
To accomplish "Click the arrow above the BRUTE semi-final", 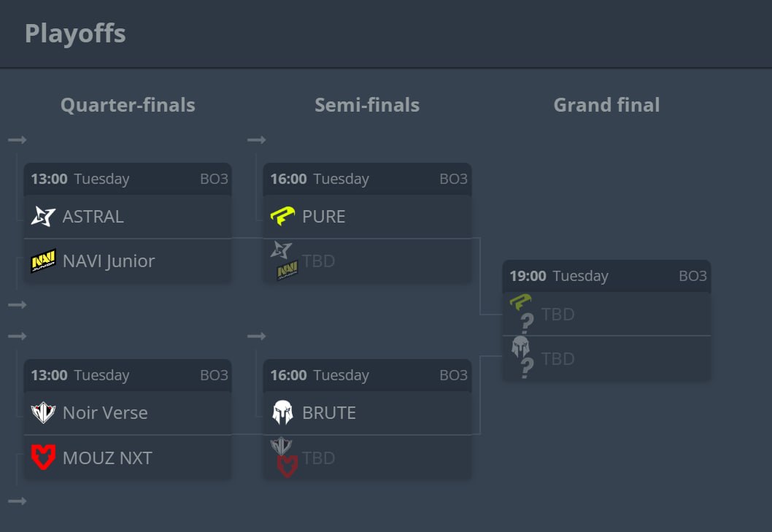I will [x=257, y=336].
